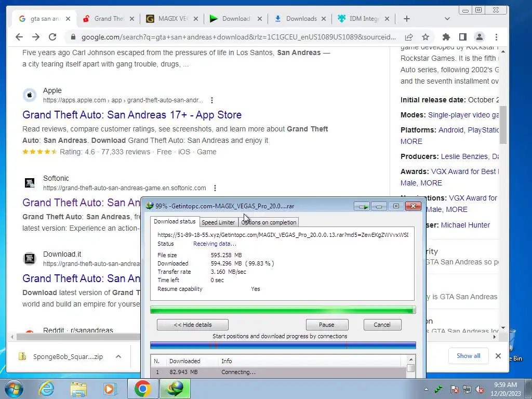Click the horizontal scrollbar right arrow

click(495, 337)
